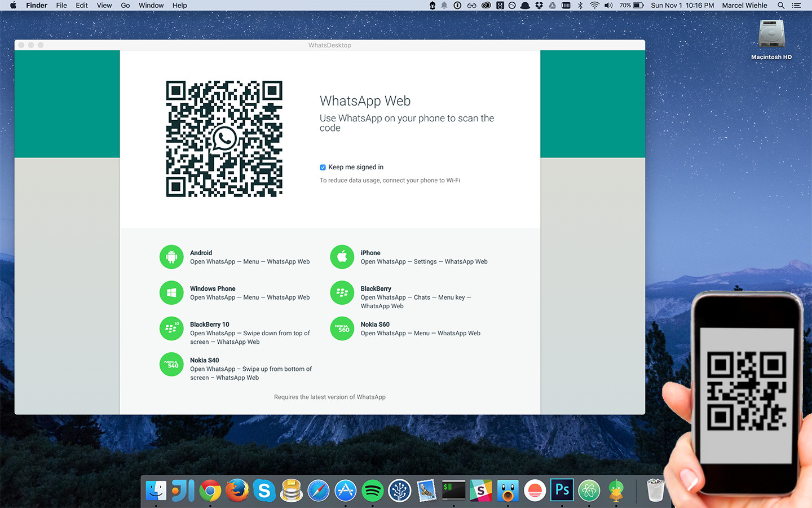Open Terminal from the Dock

[x=454, y=491]
